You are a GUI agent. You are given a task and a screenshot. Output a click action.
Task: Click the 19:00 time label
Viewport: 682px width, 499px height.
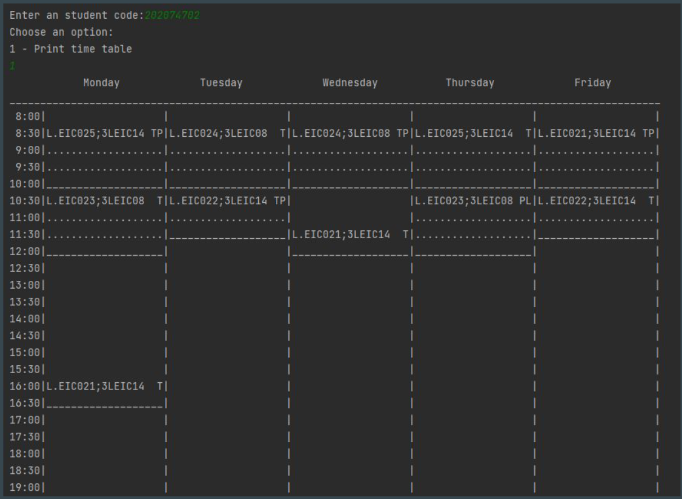(x=25, y=487)
